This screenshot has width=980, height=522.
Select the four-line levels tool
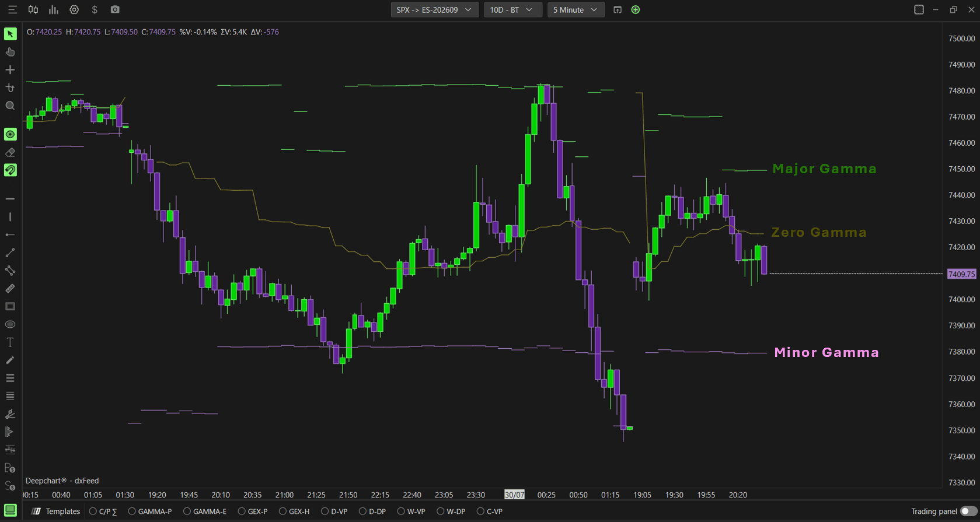tap(10, 396)
